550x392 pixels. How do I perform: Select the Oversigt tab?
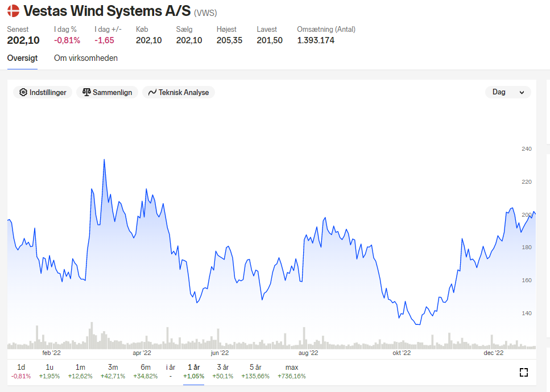coord(22,58)
